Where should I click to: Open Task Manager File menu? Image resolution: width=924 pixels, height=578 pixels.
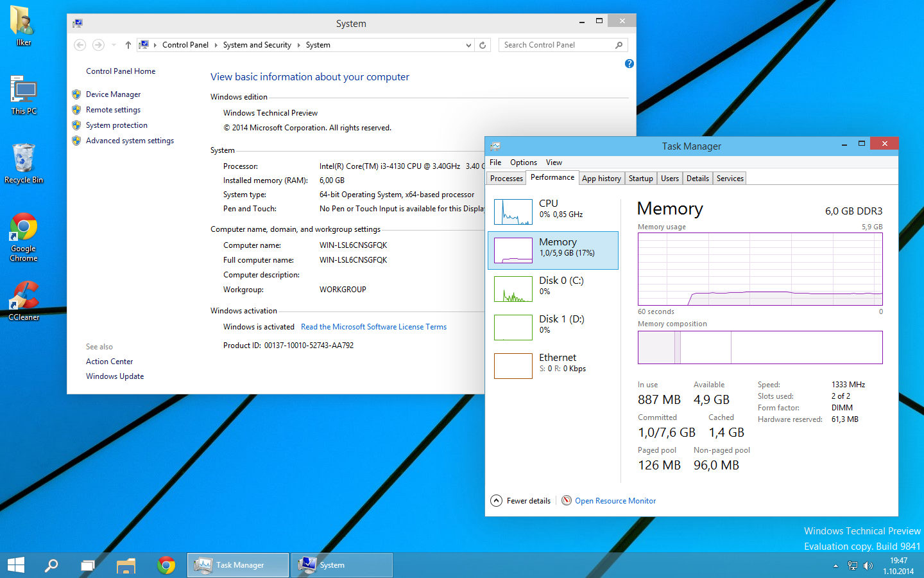[x=495, y=162]
